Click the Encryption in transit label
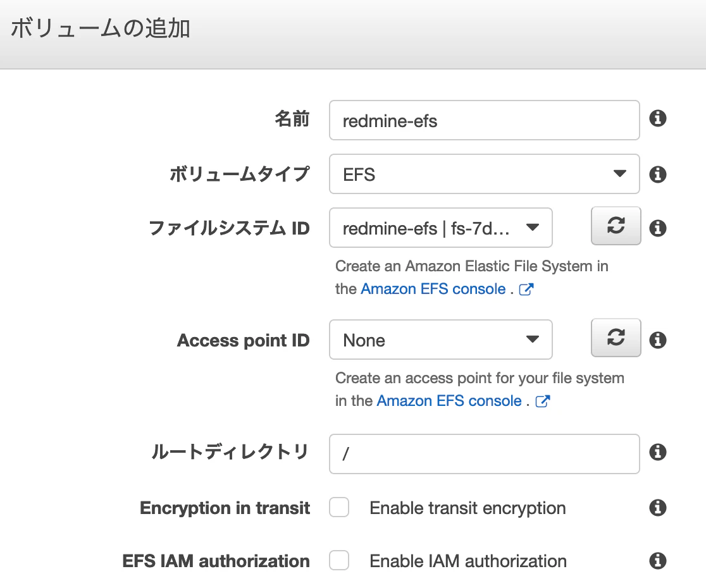This screenshot has width=706, height=588. pos(225,508)
